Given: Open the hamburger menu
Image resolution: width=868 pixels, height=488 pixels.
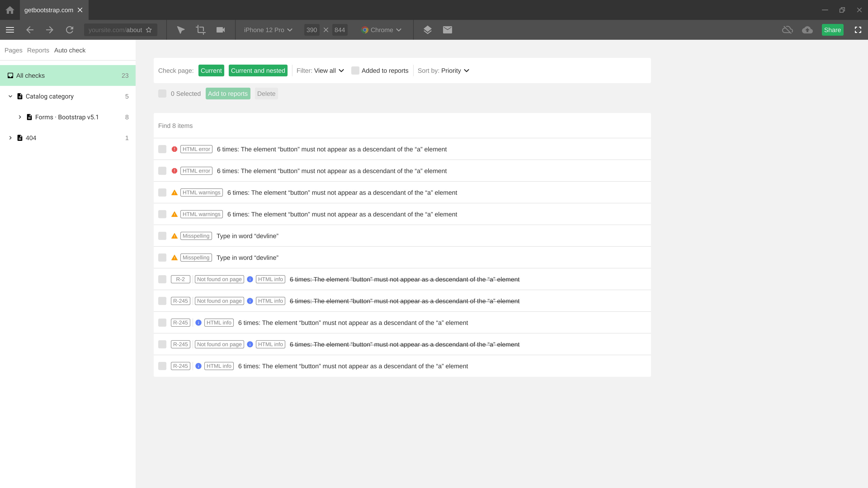Looking at the screenshot, I should (10, 30).
